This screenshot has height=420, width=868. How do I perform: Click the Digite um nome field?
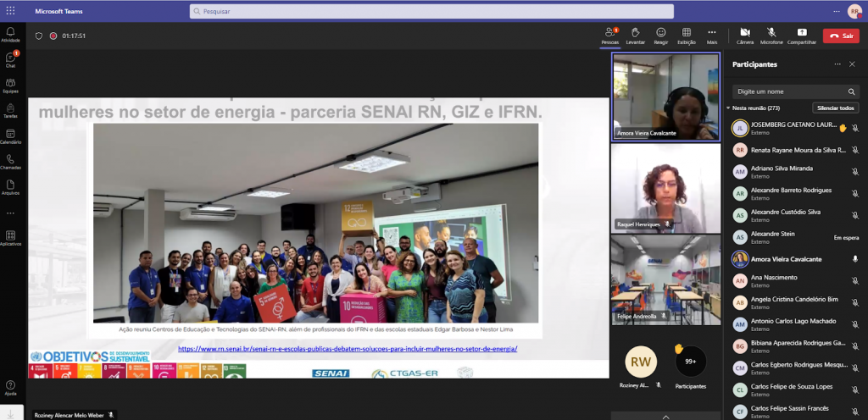[795, 91]
